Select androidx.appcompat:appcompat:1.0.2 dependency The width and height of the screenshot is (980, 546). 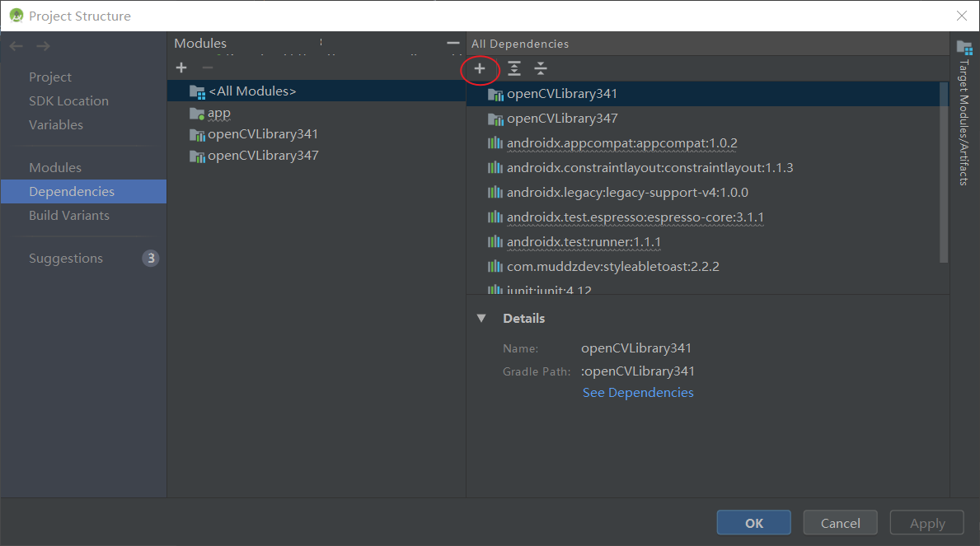point(703,143)
